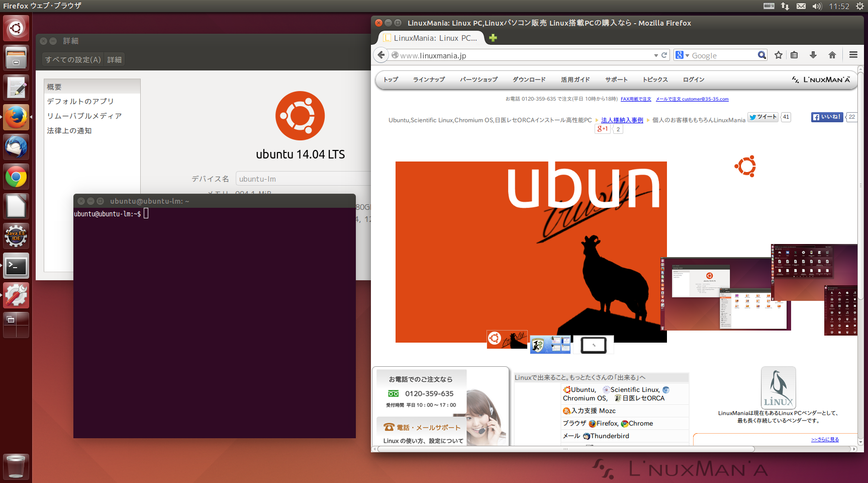Open the Firefox downloads arrow
Image resolution: width=868 pixels, height=483 pixels.
pyautogui.click(x=813, y=55)
